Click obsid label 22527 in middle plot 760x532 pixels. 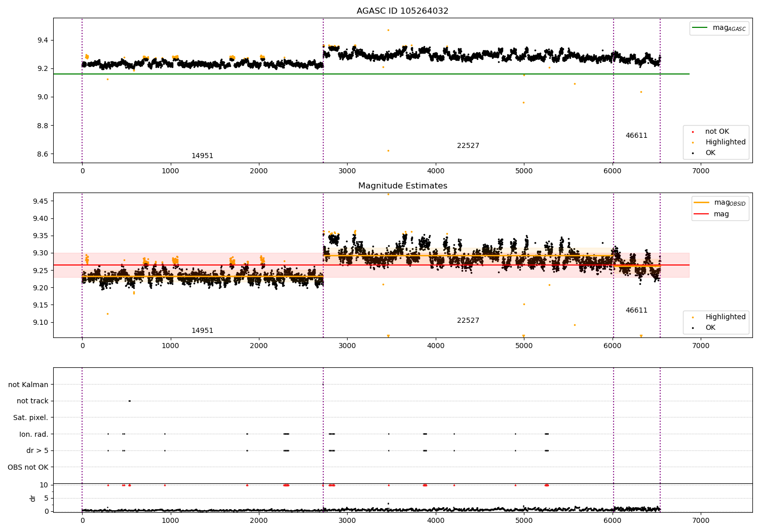[x=468, y=321]
